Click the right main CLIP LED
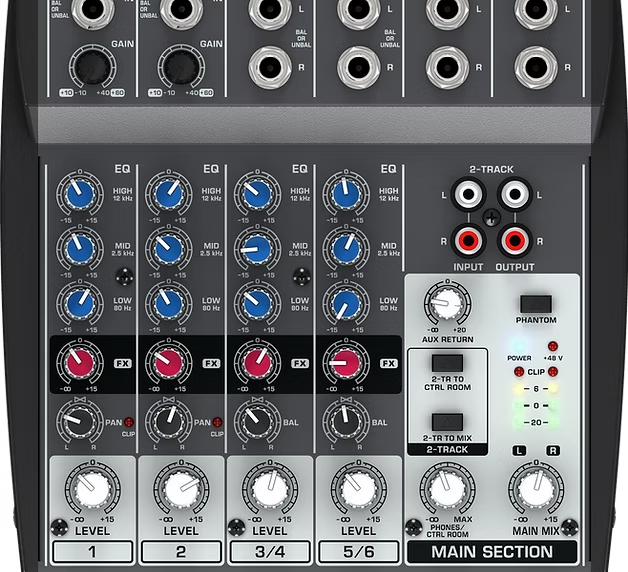The width and height of the screenshot is (628, 572). pos(553,372)
